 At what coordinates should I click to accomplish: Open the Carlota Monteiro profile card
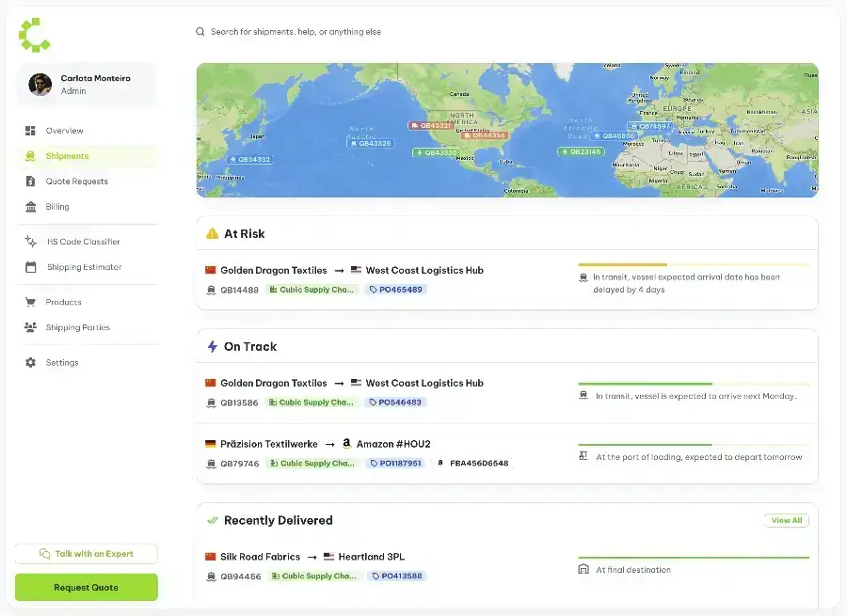[x=87, y=85]
